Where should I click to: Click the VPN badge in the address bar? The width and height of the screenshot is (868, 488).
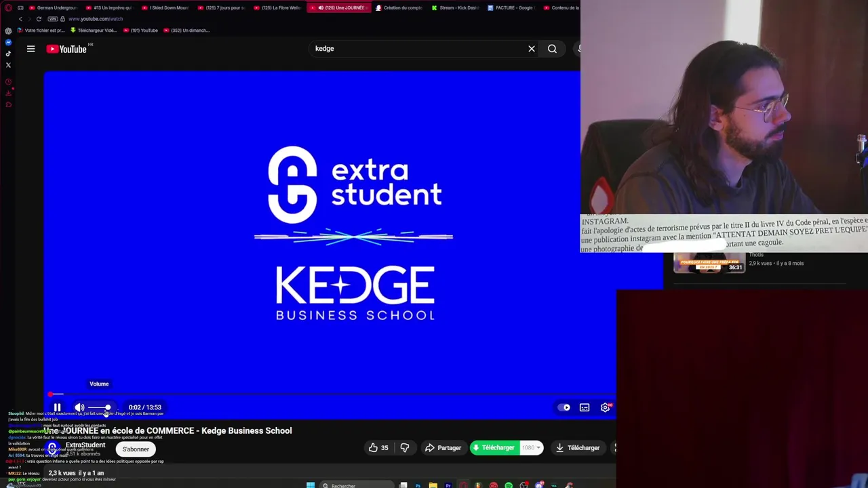click(53, 19)
